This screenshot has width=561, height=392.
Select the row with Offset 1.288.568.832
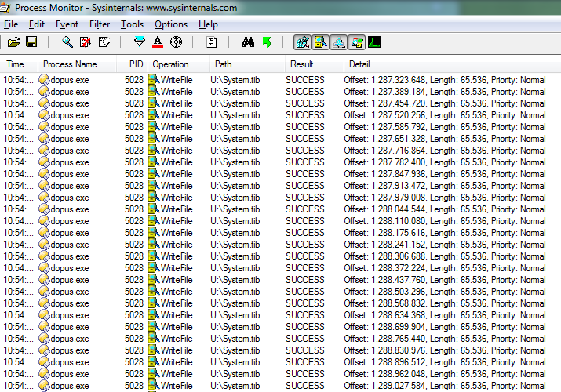pyautogui.click(x=281, y=303)
